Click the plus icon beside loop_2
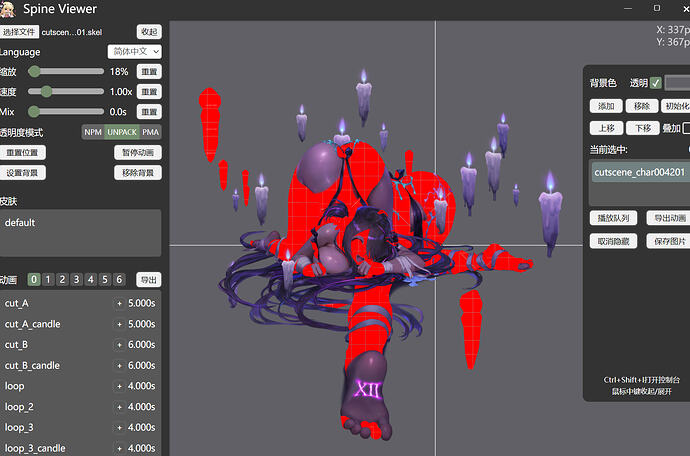Screen dimensions: 690x456 tap(120, 407)
